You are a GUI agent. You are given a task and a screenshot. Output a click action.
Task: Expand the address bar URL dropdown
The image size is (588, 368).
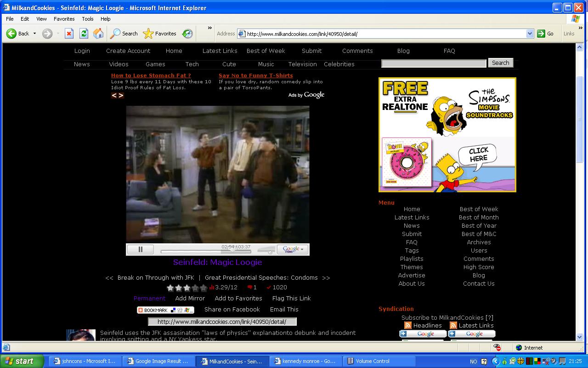(530, 34)
